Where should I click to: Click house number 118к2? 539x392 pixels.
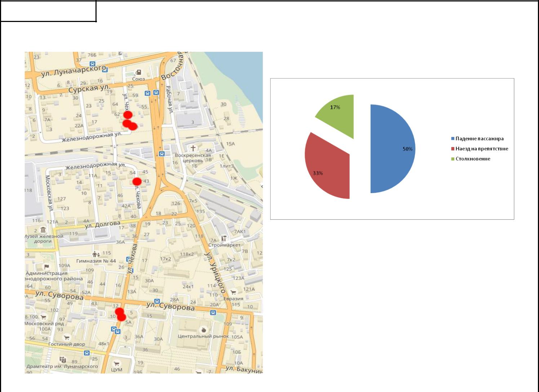(x=187, y=254)
